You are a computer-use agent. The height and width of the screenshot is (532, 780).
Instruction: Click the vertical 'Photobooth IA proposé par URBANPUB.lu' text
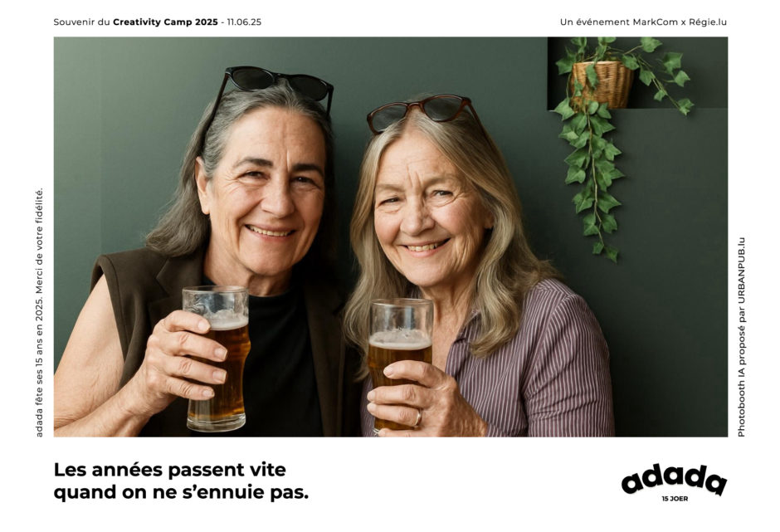coord(741,337)
